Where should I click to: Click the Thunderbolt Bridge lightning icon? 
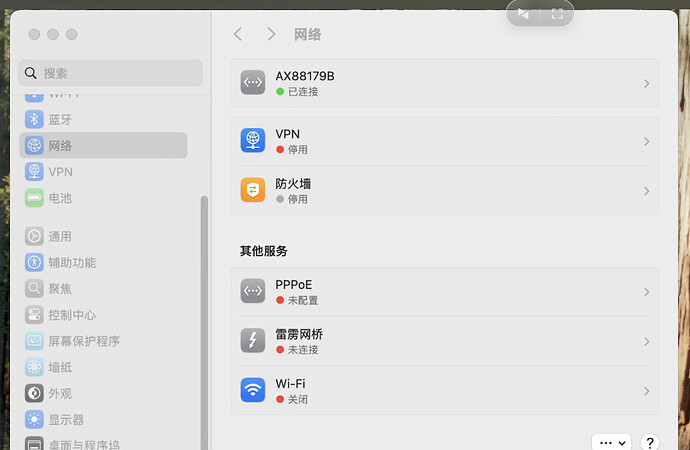[x=253, y=340]
